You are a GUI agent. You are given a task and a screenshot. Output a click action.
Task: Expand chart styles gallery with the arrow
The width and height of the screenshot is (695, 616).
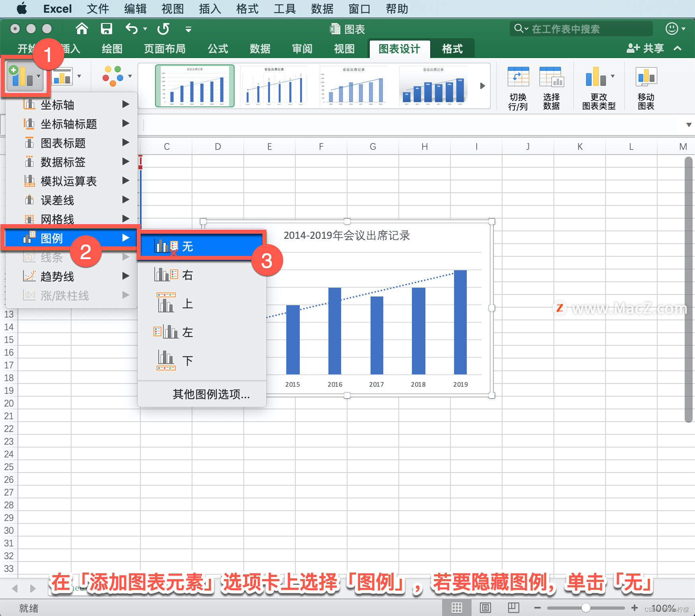pyautogui.click(x=482, y=86)
